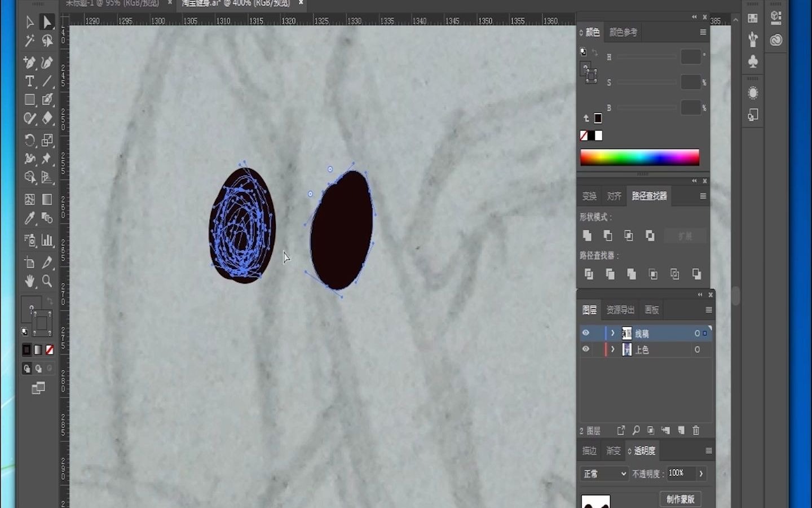Click the Minus Back pathfinder icon
Image resolution: width=812 pixels, height=508 pixels.
(697, 274)
